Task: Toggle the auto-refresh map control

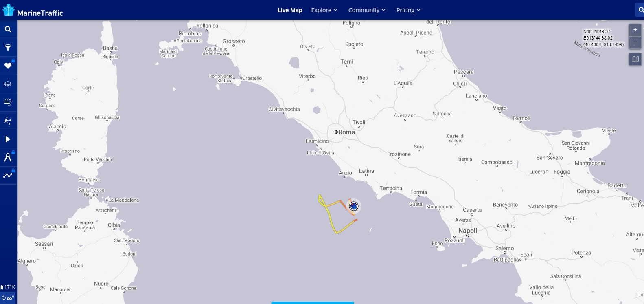Action: tap(8, 298)
